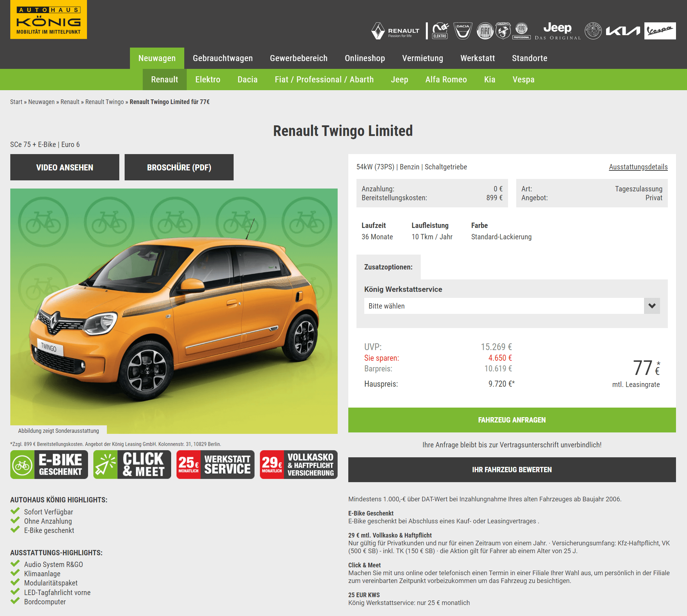This screenshot has height=616, width=687.
Task: Click the Video ansehen button
Action: [x=65, y=167]
